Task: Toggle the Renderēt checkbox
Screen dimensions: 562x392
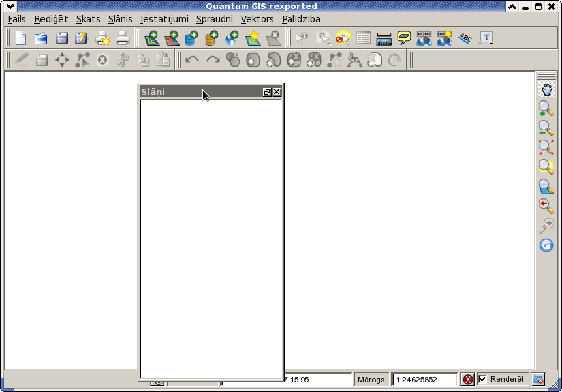Action: click(483, 379)
